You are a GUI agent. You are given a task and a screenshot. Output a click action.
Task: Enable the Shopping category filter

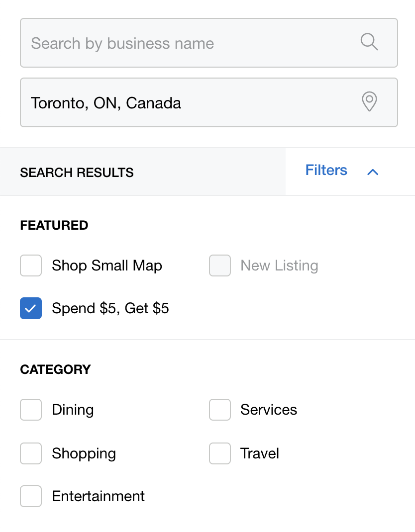tap(31, 453)
